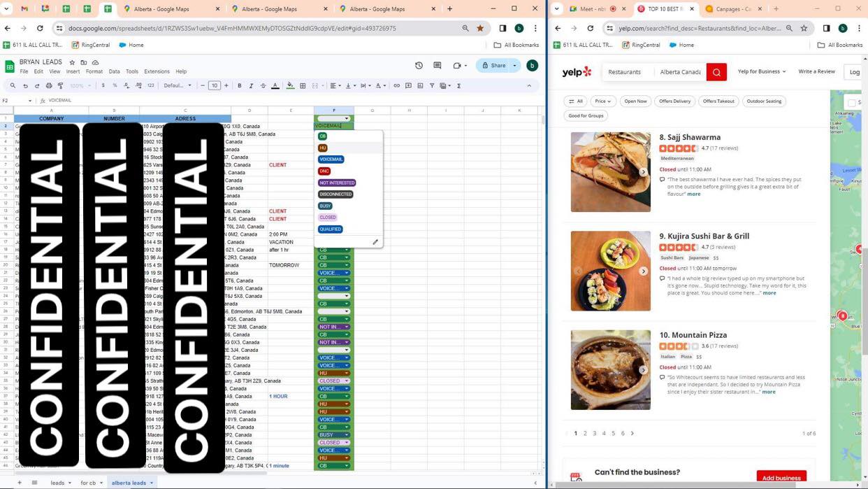Open Kujira Sushi Bar & Grill link
Viewport: 868px width, 489px height.
704,236
